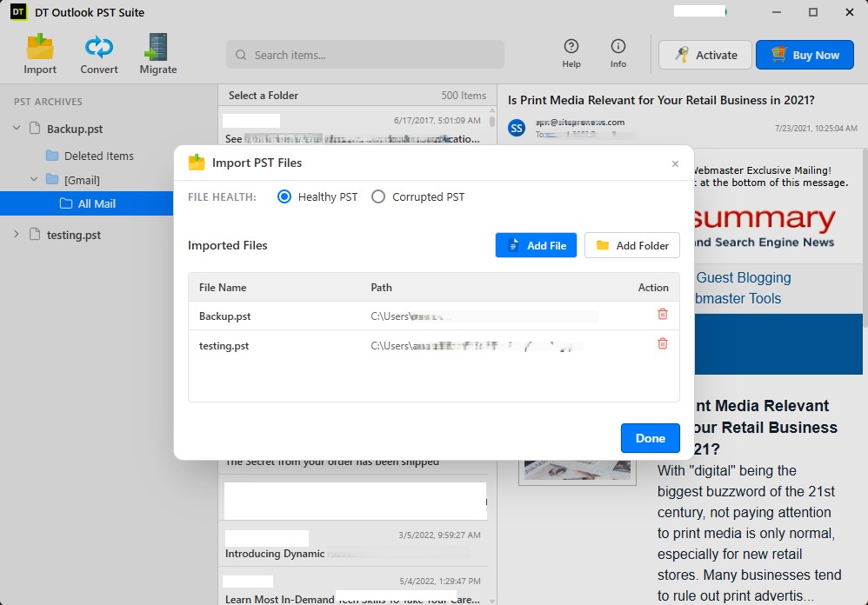The image size is (868, 605).
Task: Click the Buy Now button
Action: [805, 55]
